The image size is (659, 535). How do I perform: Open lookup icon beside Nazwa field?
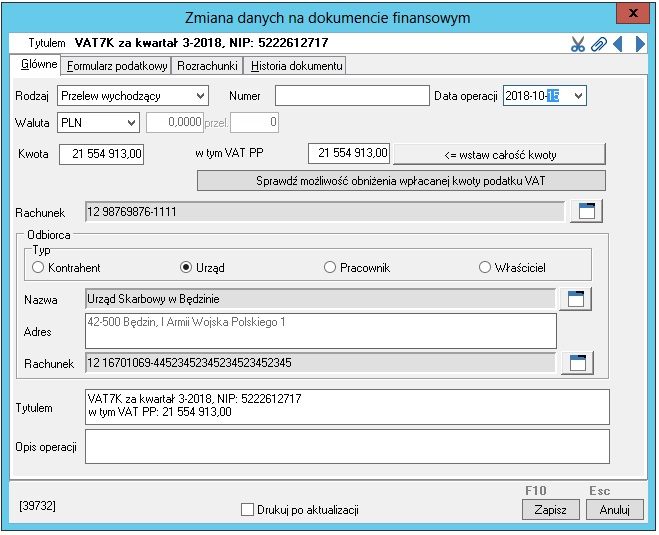click(x=576, y=299)
